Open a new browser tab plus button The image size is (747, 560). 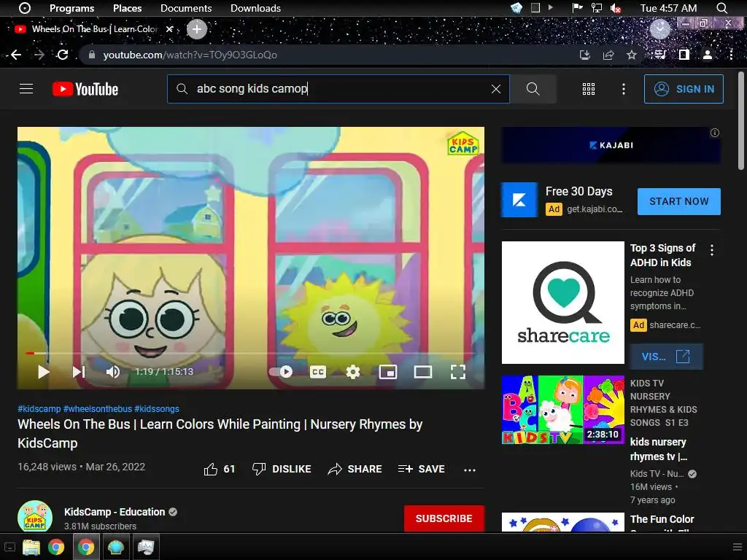click(x=197, y=29)
